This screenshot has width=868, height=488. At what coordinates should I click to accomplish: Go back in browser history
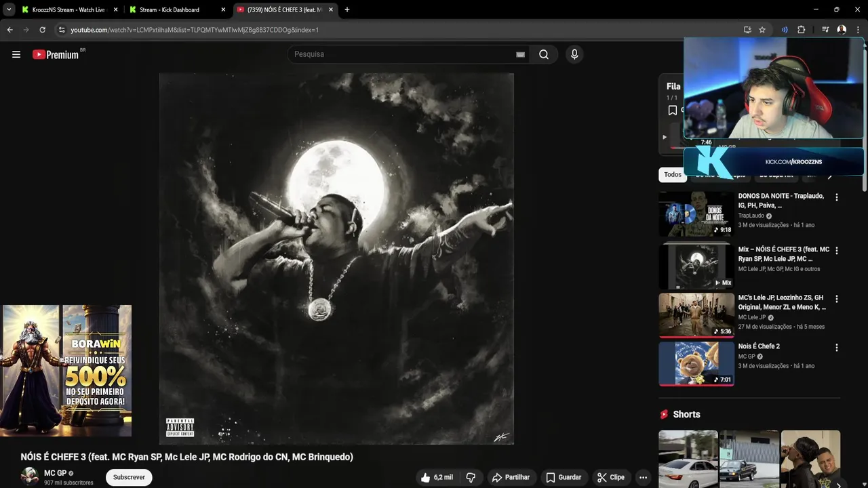(x=9, y=30)
